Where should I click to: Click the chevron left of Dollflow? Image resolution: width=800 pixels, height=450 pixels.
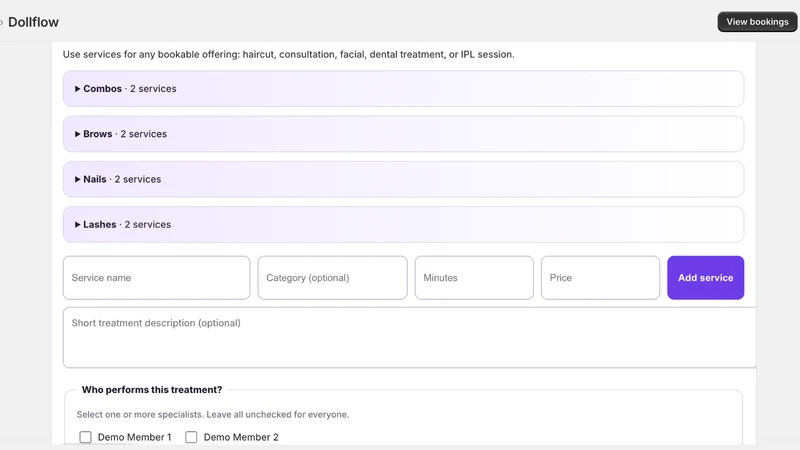tap(2, 22)
